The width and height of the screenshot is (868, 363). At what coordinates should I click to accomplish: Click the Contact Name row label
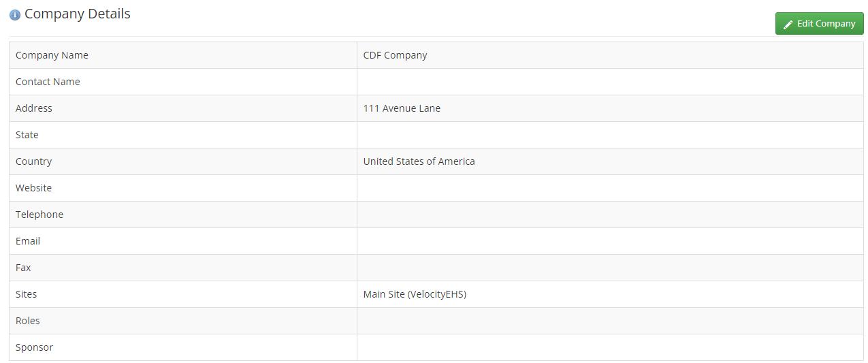click(x=48, y=82)
